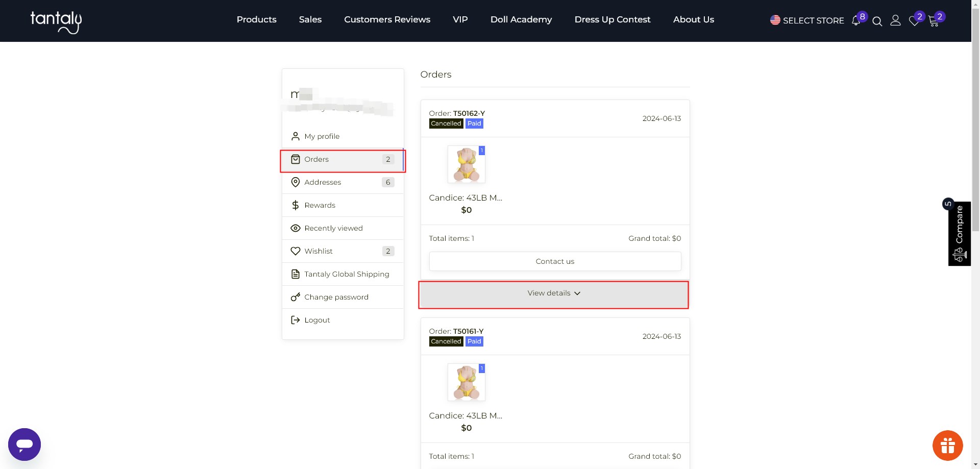This screenshot has height=469, width=980.
Task: Open Dress Up Contest page
Action: tap(612, 19)
